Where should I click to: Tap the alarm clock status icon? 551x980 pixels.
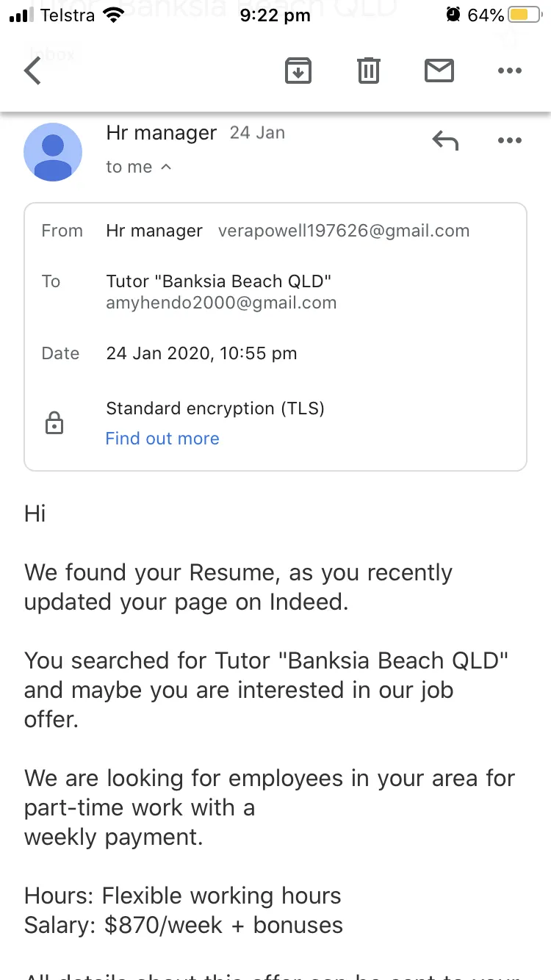(x=453, y=15)
